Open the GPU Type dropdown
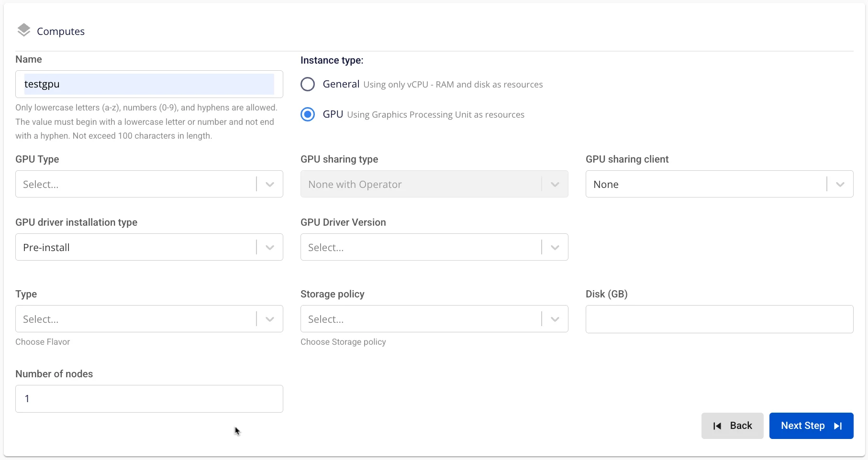 pyautogui.click(x=149, y=184)
